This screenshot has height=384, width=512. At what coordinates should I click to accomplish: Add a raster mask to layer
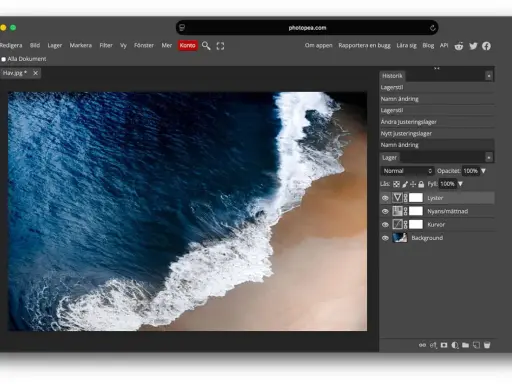coord(444,345)
